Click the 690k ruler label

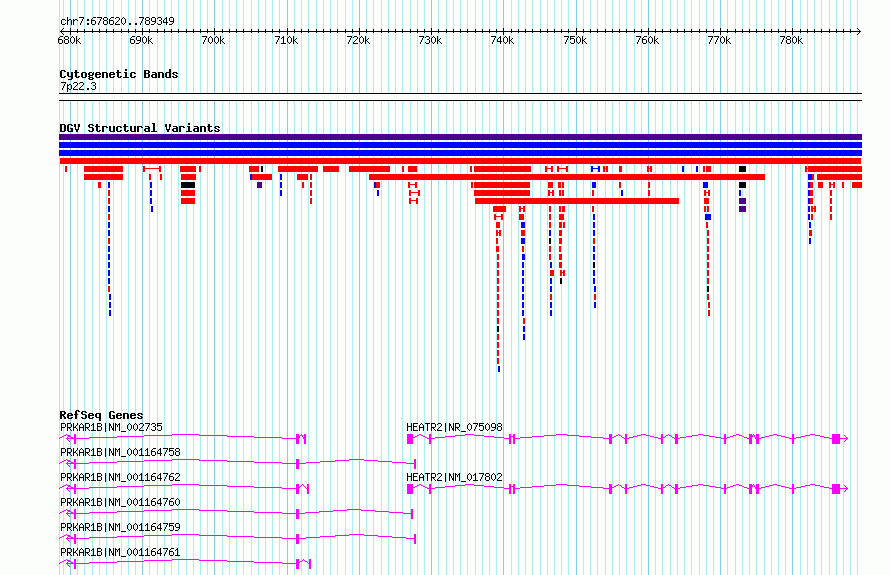point(141,41)
